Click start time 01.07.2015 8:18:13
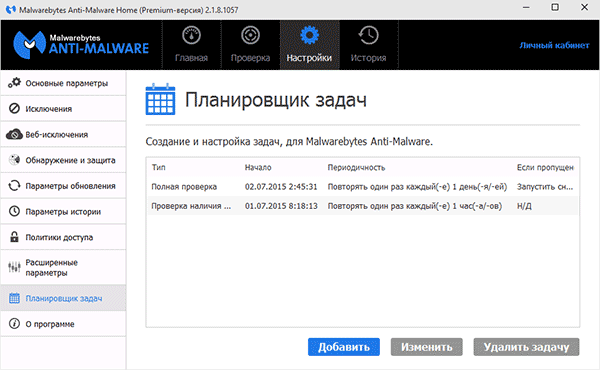600x370 pixels. click(x=281, y=206)
